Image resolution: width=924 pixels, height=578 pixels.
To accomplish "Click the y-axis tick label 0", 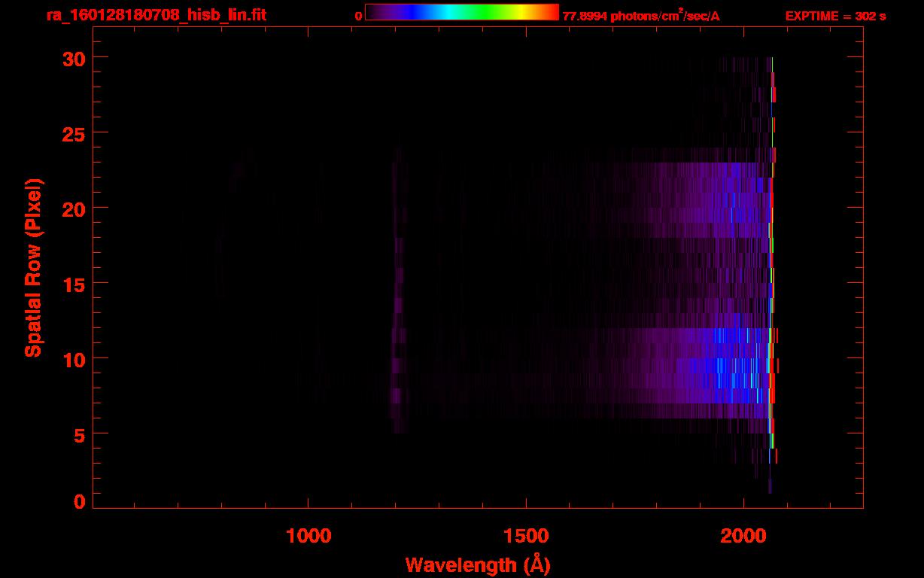I will point(79,501).
